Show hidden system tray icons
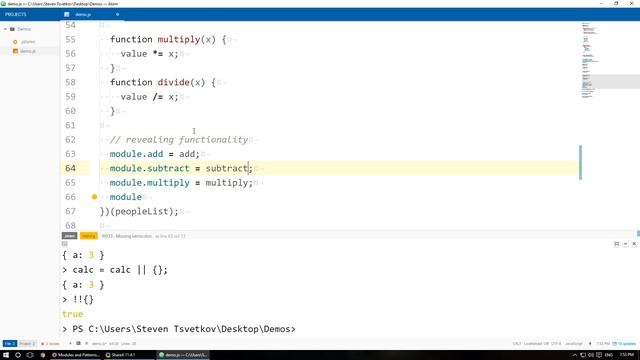Image resolution: width=640 pixels, height=360 pixels. [x=575, y=355]
